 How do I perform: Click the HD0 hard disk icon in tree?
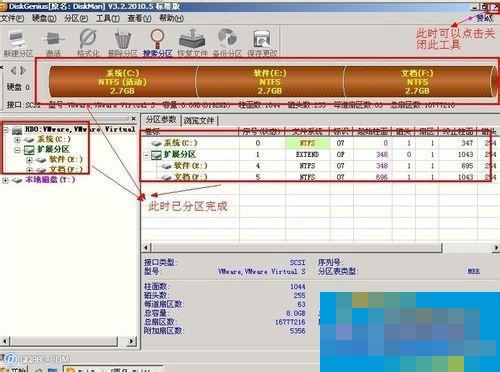17,130
